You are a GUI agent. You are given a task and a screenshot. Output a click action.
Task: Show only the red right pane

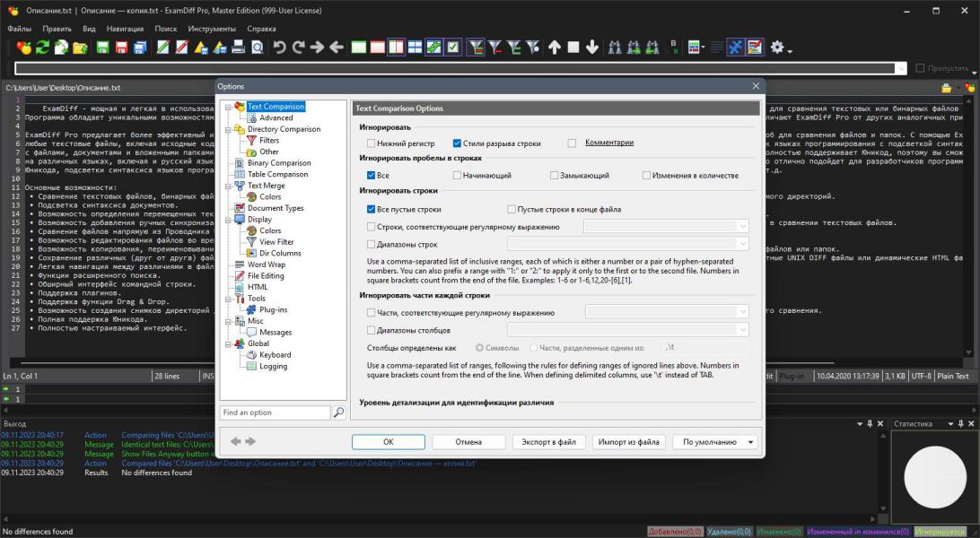378,48
